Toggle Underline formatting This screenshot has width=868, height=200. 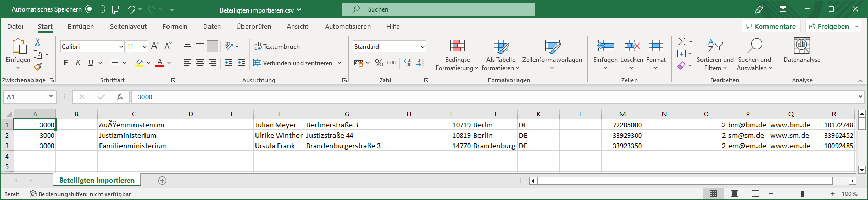91,63
